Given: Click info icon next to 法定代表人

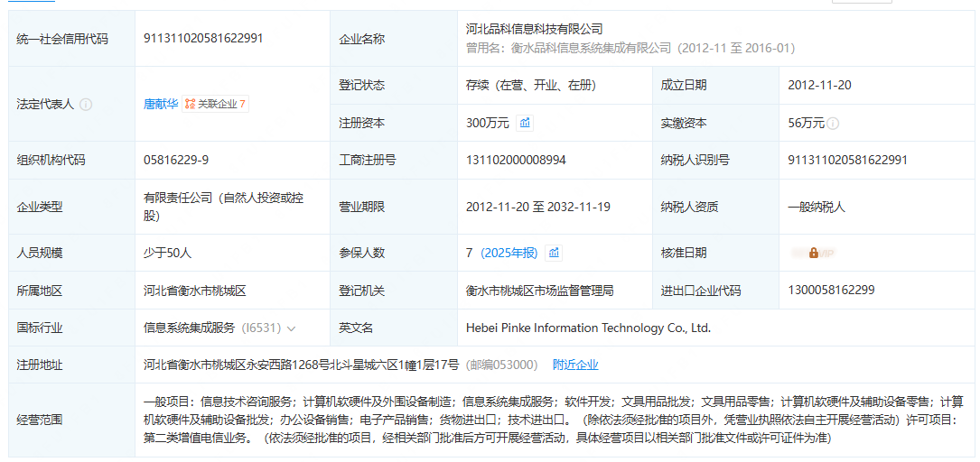Looking at the screenshot, I should pyautogui.click(x=86, y=105).
